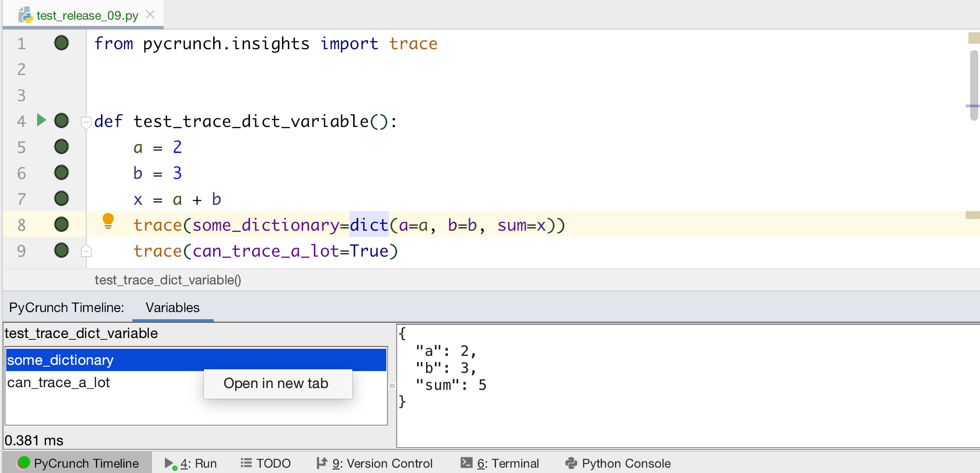The image size is (980, 473).
Task: Click the green test status circle beside line 5
Action: [x=61, y=146]
